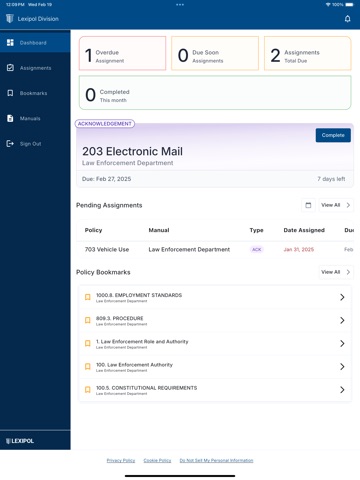The width and height of the screenshot is (360, 480).
Task: Click bookmark icon for Constitutional Requirements
Action: point(87,390)
